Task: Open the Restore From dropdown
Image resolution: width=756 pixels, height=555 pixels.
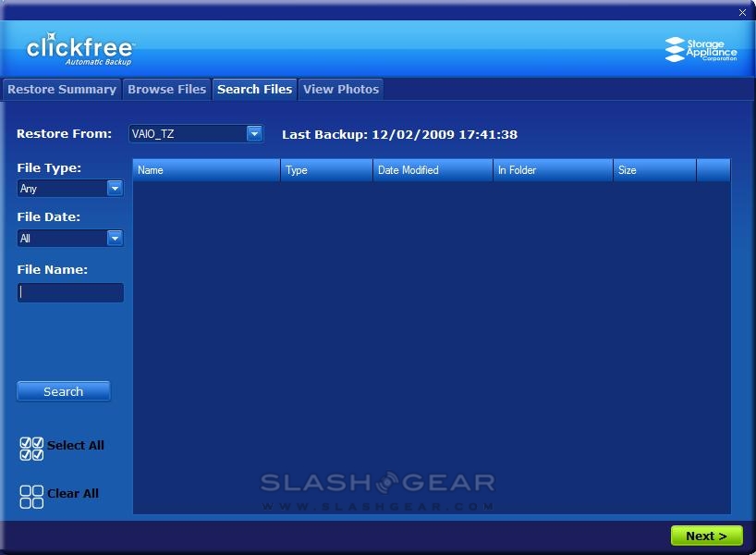Action: pos(254,134)
